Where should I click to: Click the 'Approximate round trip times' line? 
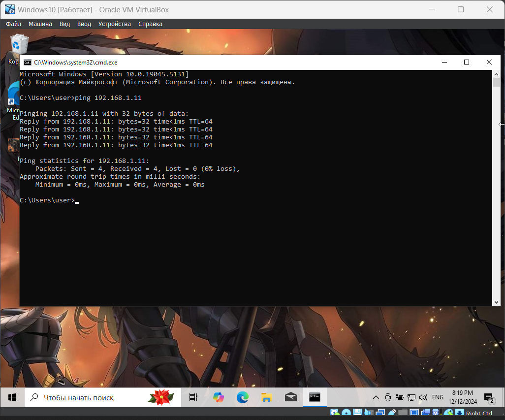[110, 176]
